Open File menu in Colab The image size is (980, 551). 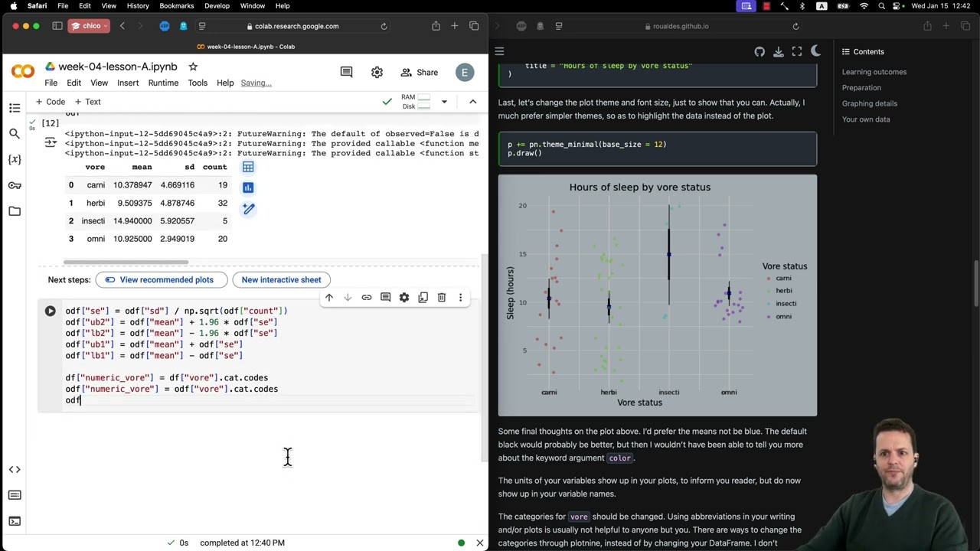pyautogui.click(x=51, y=83)
